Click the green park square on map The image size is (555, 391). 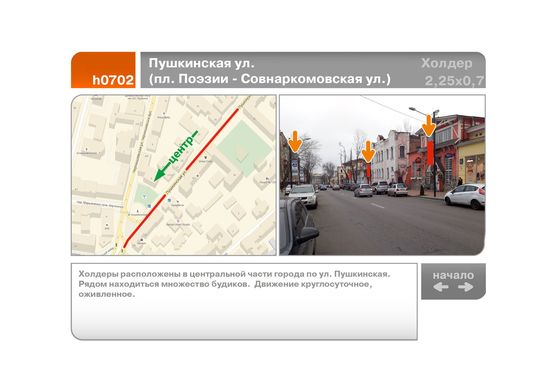coord(244,148)
